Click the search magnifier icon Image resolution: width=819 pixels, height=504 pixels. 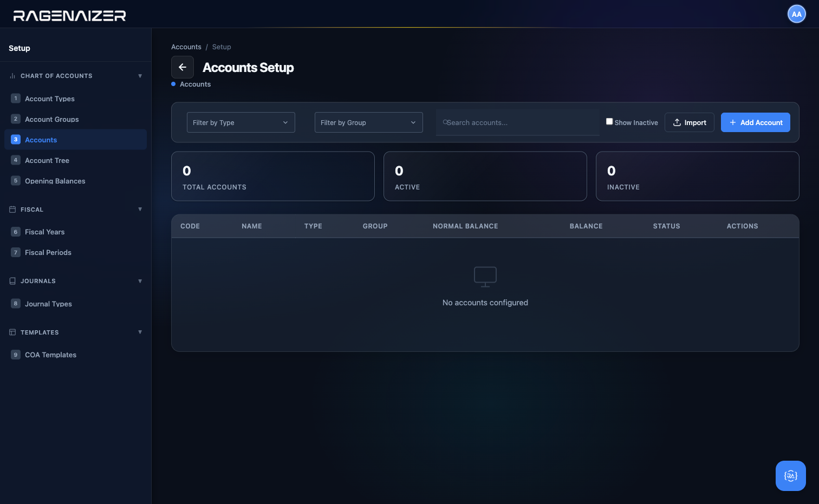tap(445, 122)
